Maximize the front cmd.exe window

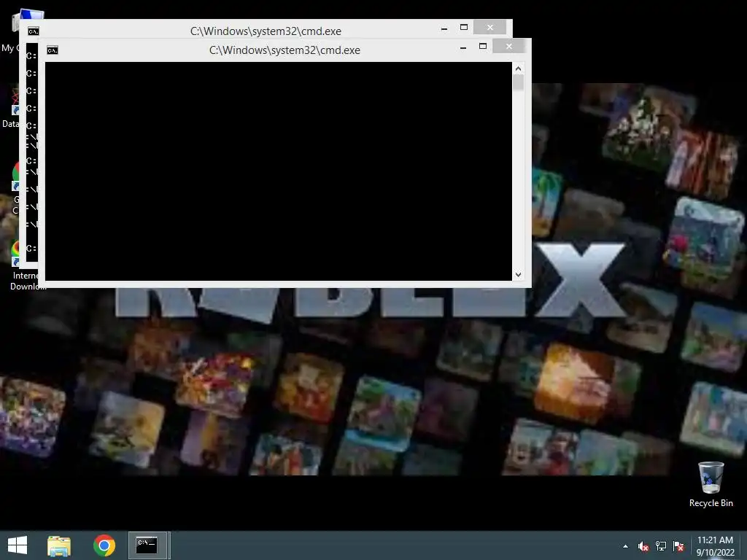coord(483,46)
